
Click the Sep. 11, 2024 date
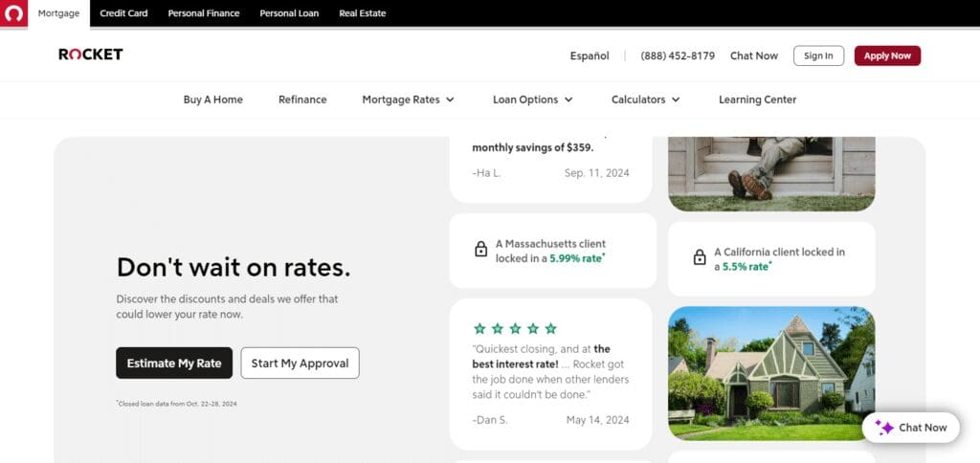tap(597, 173)
